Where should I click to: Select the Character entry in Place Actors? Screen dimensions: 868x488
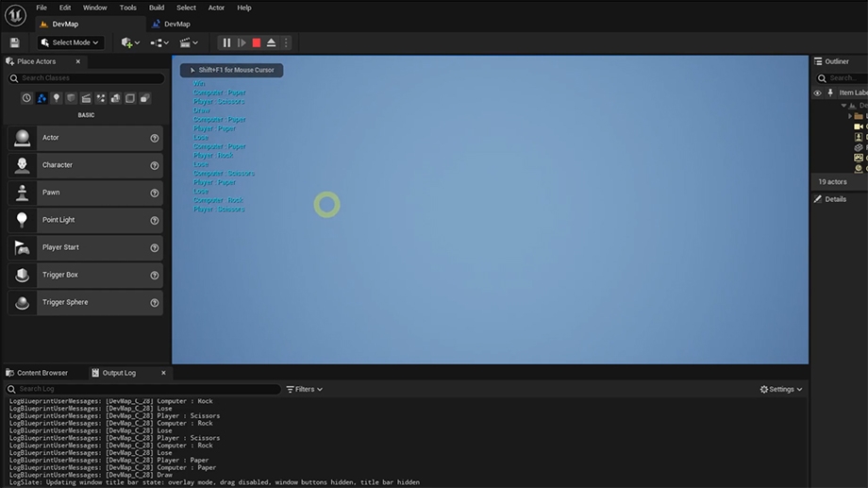point(85,165)
